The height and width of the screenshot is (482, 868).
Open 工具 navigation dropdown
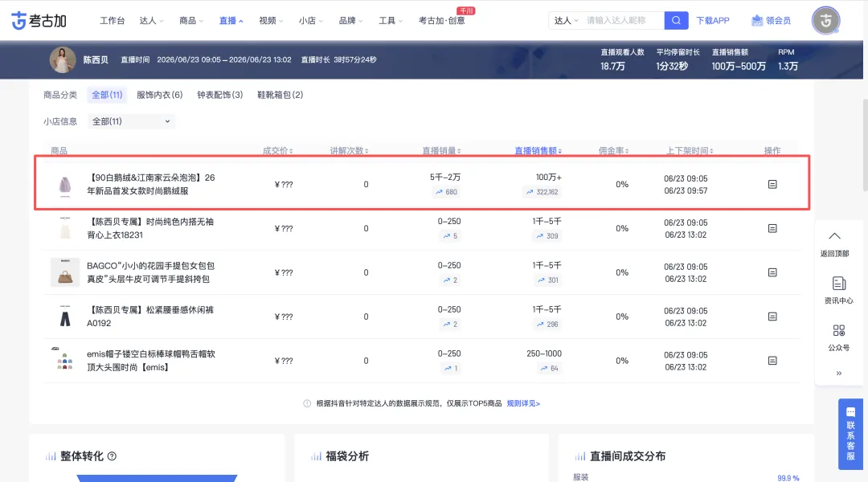pyautogui.click(x=391, y=20)
